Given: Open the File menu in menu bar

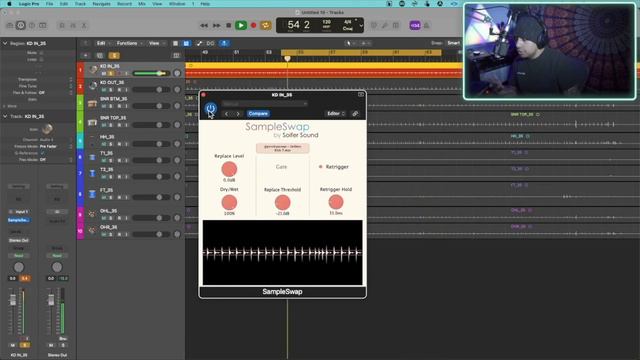Looking at the screenshot, I should (49, 4).
